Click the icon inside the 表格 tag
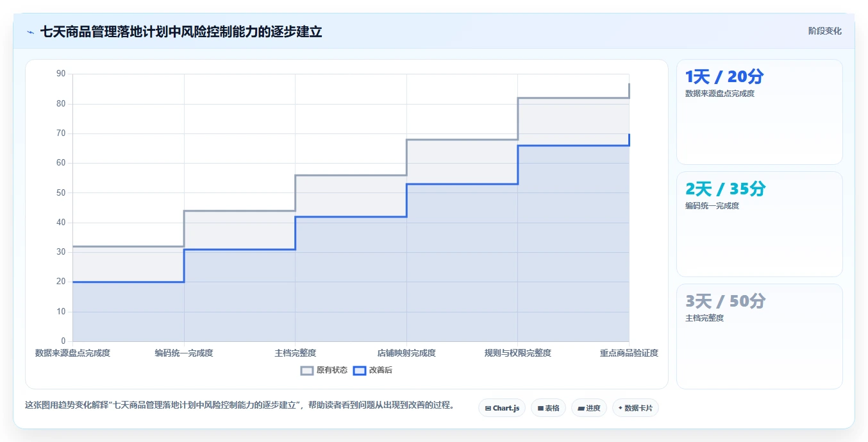The width and height of the screenshot is (868, 442). click(540, 408)
